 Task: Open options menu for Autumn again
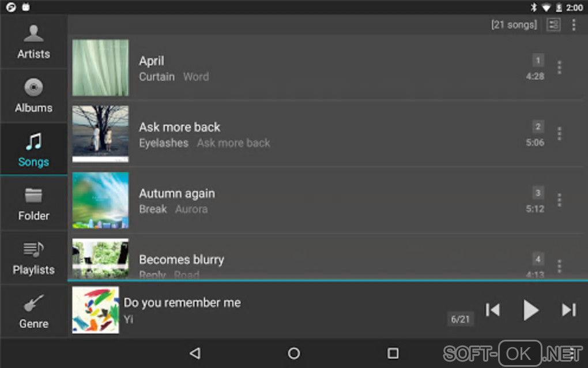coord(559,200)
